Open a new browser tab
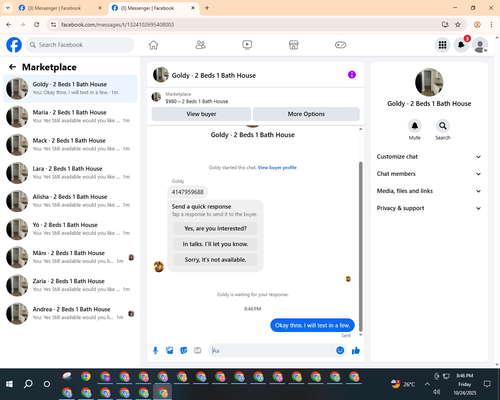This screenshot has height=400, width=500. point(207,8)
